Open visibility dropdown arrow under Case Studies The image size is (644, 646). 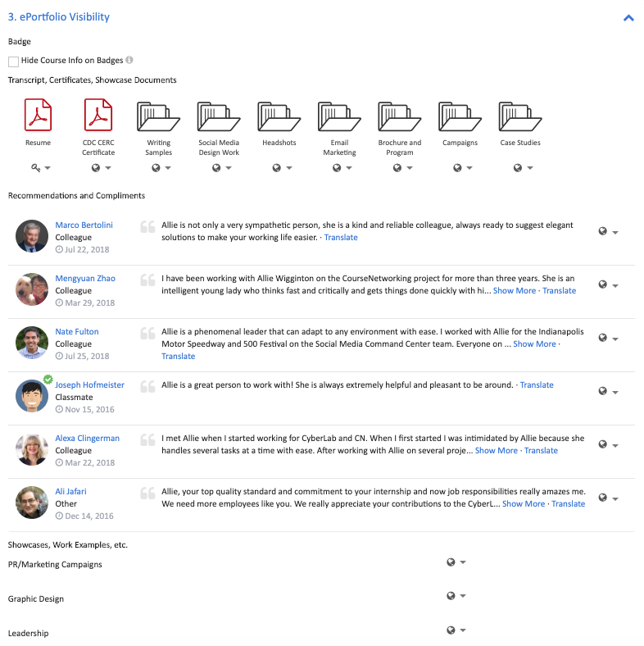(530, 168)
